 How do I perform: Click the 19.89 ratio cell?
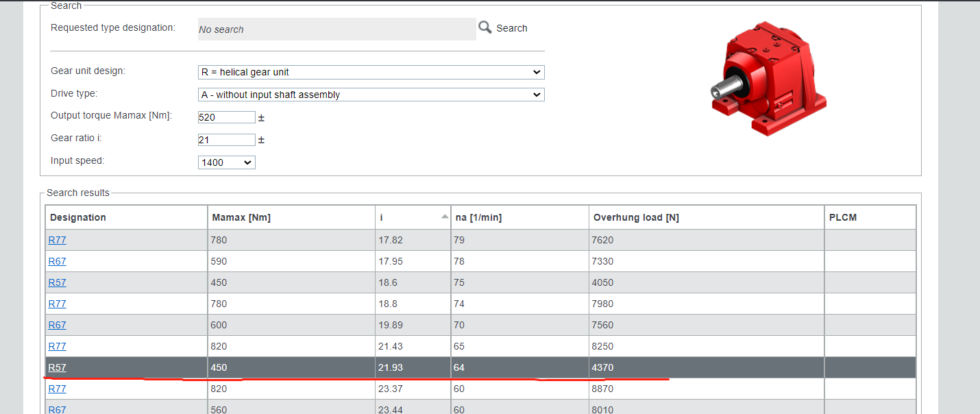tap(413, 325)
